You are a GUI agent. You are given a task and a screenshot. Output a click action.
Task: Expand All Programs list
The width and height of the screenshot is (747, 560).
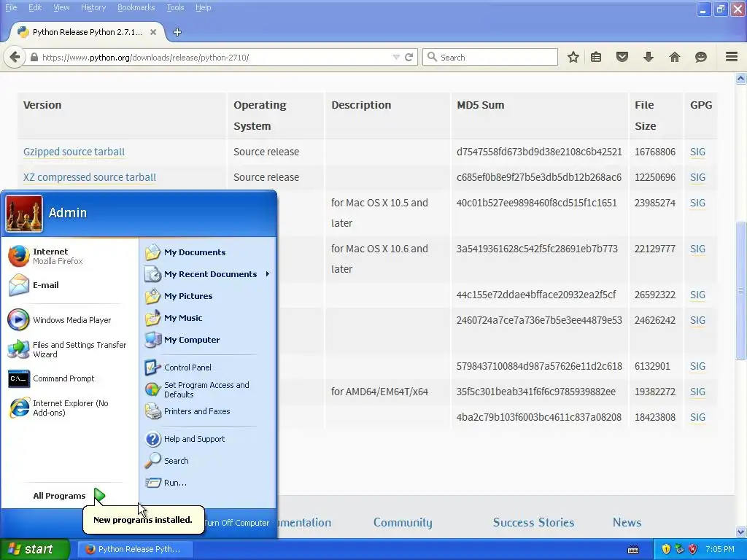tap(69, 496)
